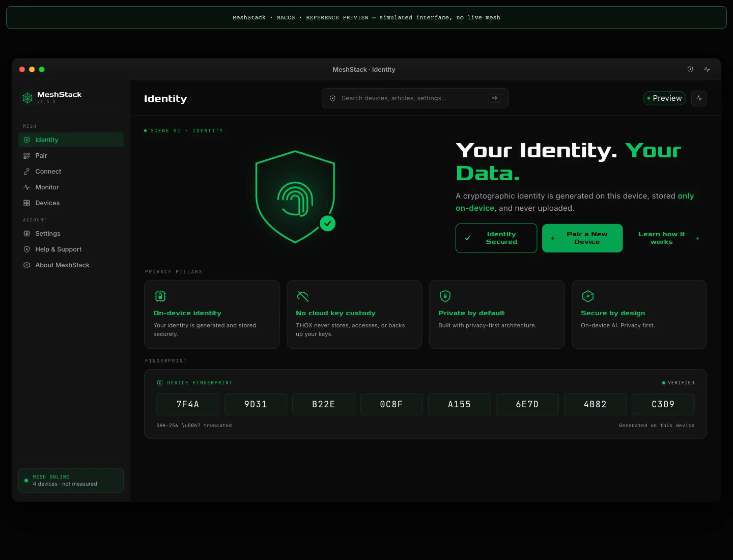Open Help & Support page
The image size is (733, 560).
click(x=71, y=249)
